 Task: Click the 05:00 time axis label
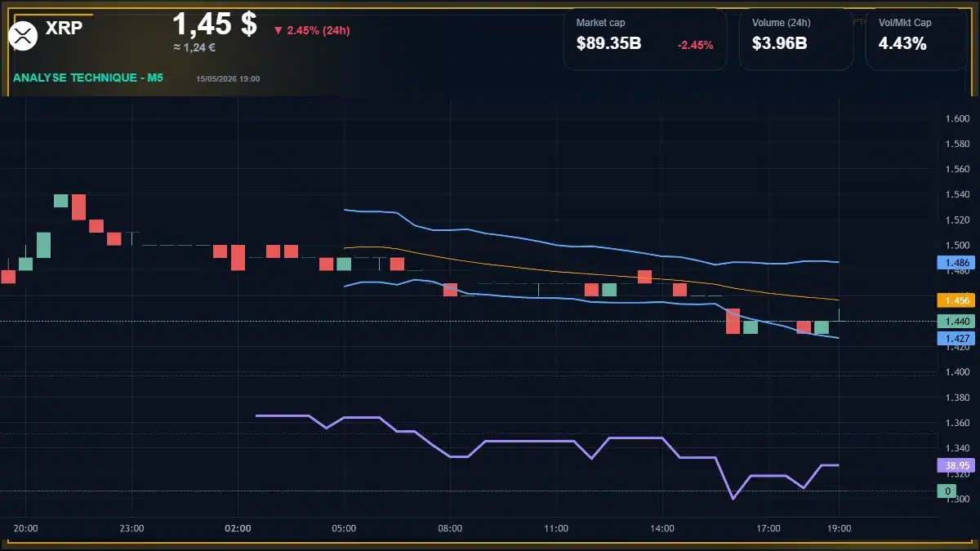click(x=344, y=529)
